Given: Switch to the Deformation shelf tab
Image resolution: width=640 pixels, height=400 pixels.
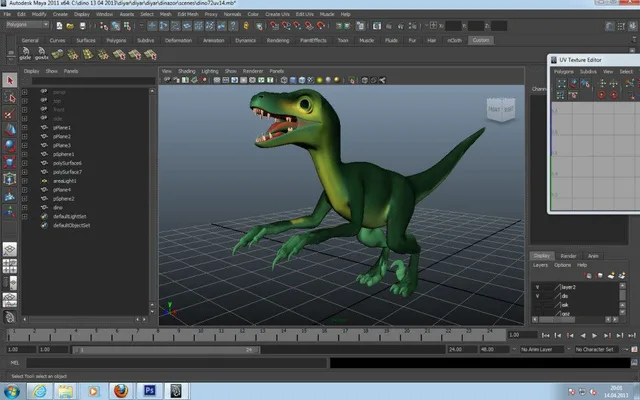Looking at the screenshot, I should coord(178,40).
